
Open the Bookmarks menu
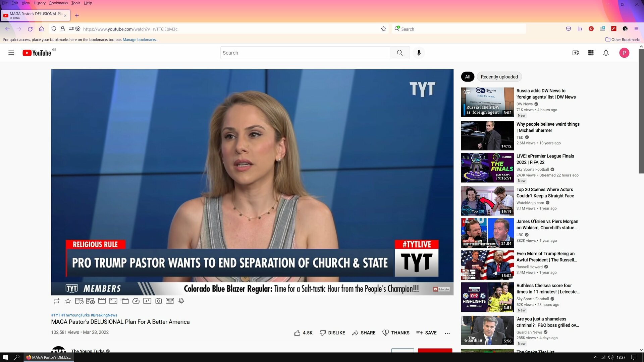58,3
